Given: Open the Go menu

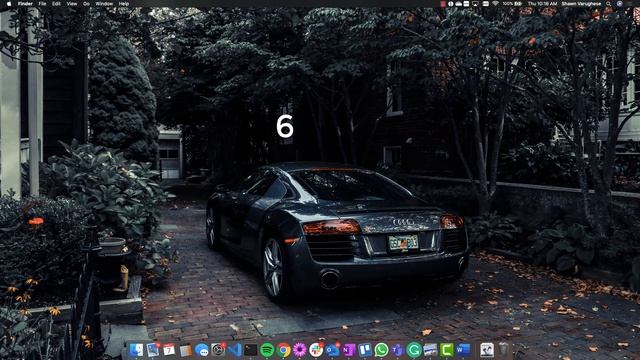Looking at the screenshot, I should point(87,4).
